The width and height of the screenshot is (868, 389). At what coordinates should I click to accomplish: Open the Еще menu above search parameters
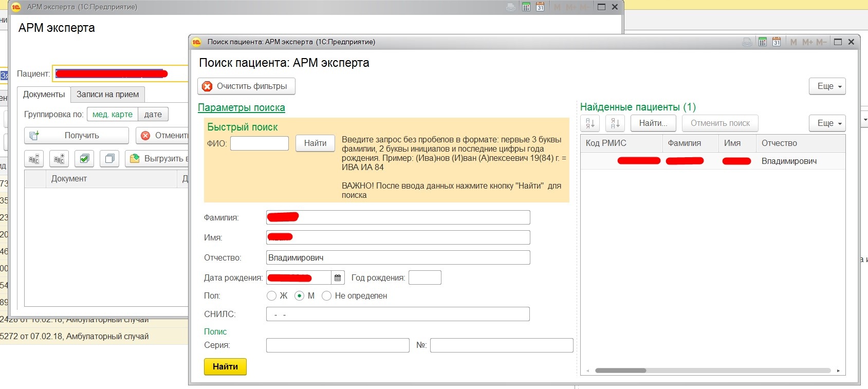(x=827, y=86)
